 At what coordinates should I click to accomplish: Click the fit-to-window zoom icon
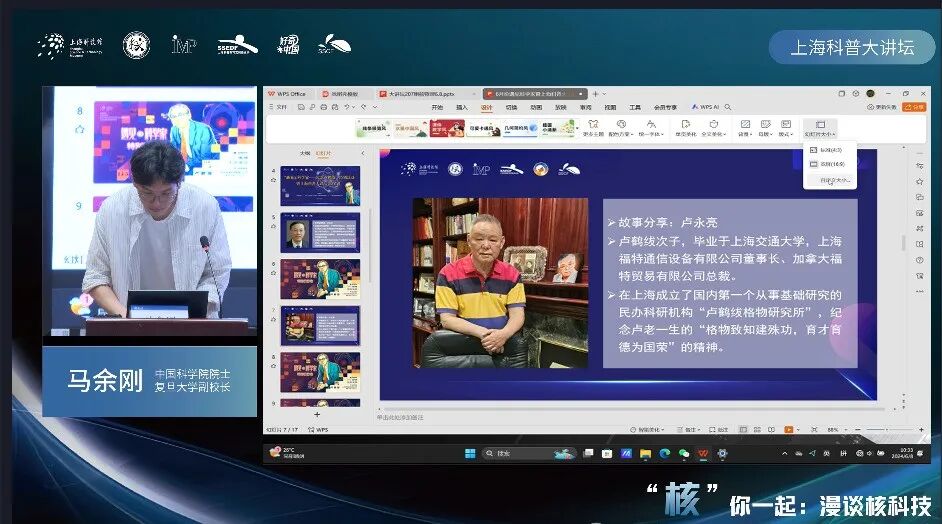click(814, 430)
